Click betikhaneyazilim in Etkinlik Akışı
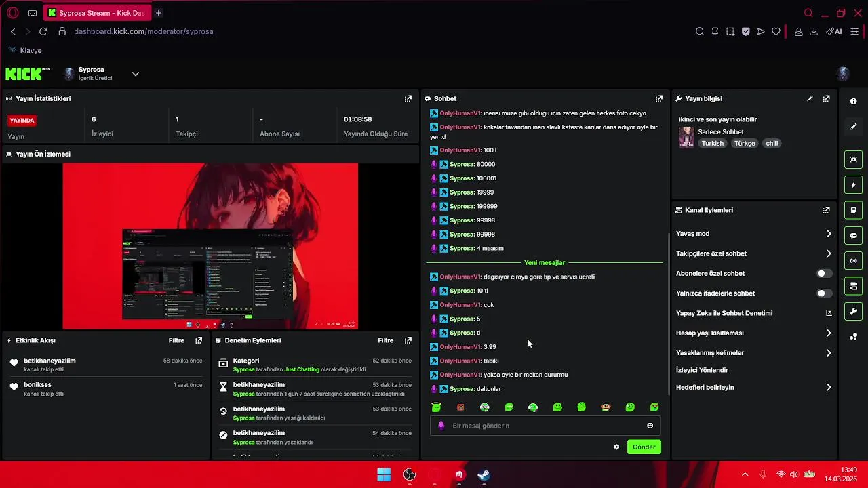 (50, 361)
